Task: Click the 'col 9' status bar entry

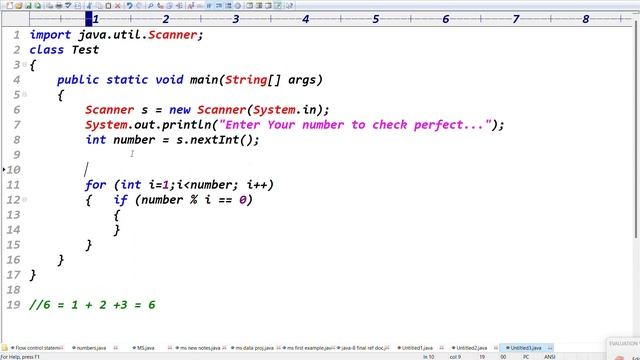Action: (455, 357)
